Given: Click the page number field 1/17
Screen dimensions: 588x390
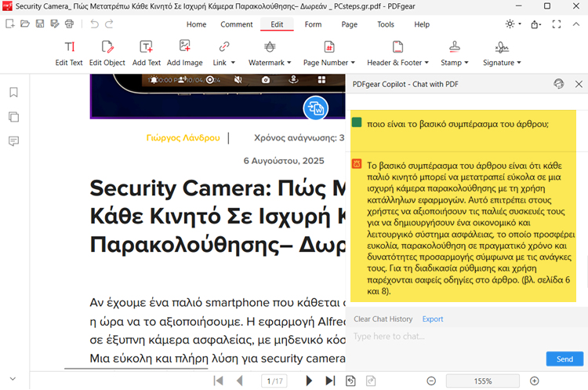Looking at the screenshot, I should coord(274,381).
